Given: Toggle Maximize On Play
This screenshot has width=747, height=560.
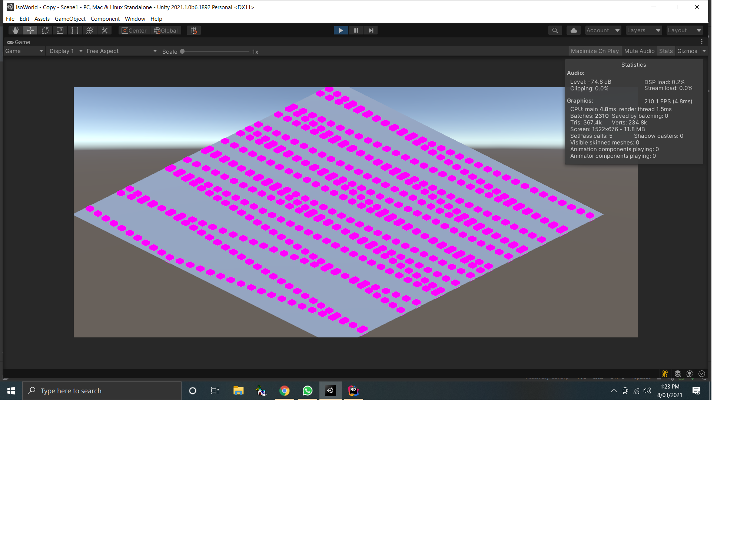Looking at the screenshot, I should point(594,51).
